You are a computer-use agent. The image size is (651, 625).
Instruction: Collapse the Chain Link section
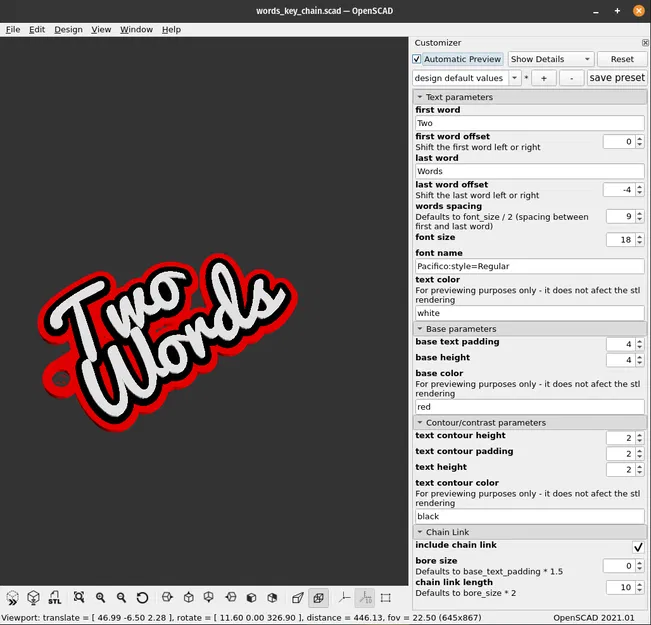[530, 532]
